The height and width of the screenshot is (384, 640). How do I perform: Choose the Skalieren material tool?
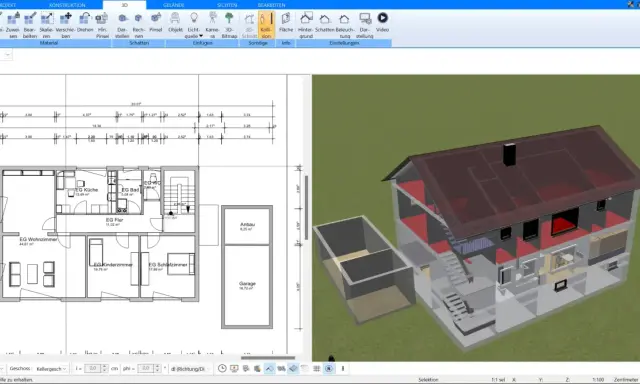[x=46, y=25]
